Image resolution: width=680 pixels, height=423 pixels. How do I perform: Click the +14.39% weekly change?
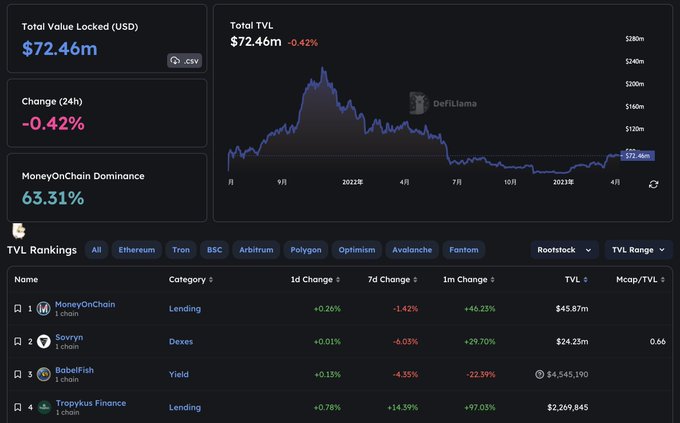coord(402,407)
